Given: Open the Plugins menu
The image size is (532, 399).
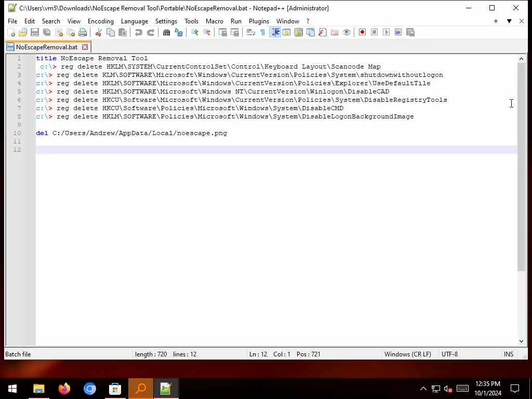Looking at the screenshot, I should pyautogui.click(x=259, y=21).
